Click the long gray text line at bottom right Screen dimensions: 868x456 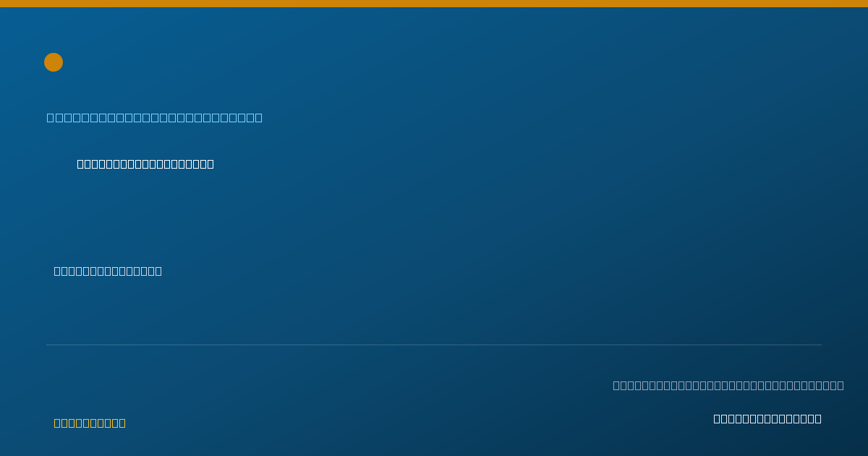coord(728,385)
